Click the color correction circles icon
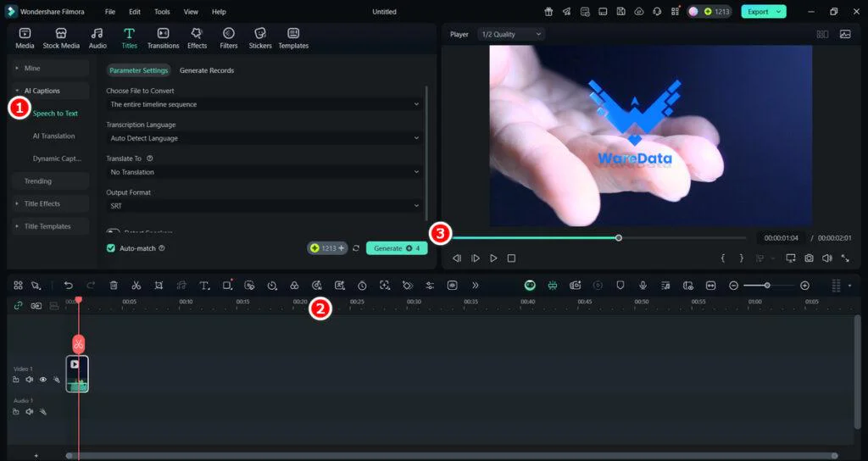The width and height of the screenshot is (868, 461). pos(294,286)
